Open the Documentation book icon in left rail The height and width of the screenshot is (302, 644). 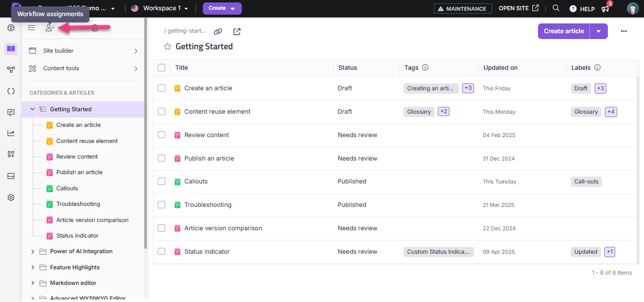[11, 49]
